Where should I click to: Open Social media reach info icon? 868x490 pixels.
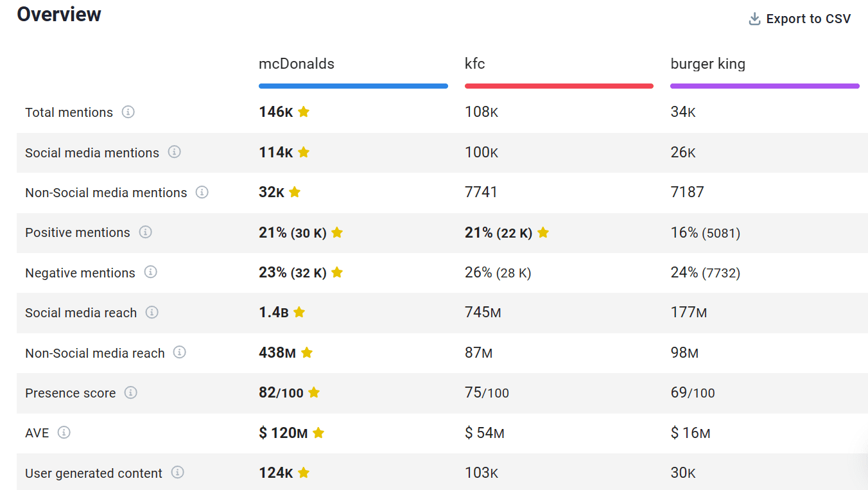point(152,312)
